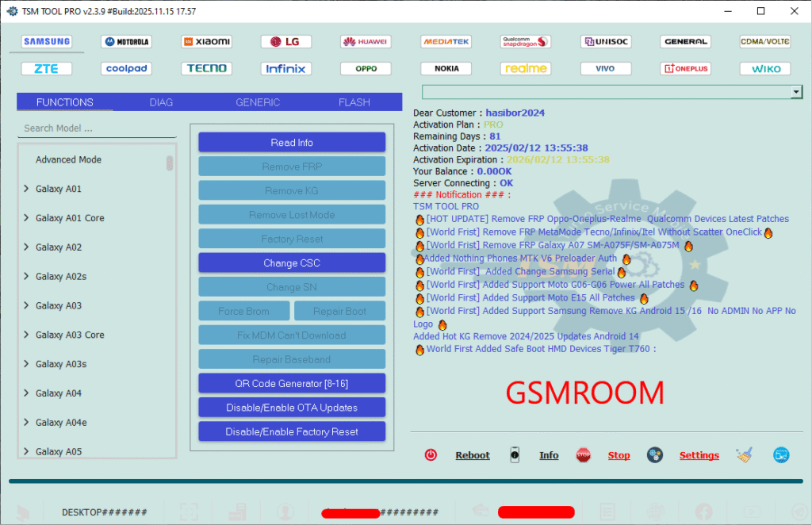Focus the Search Model input field

point(86,128)
